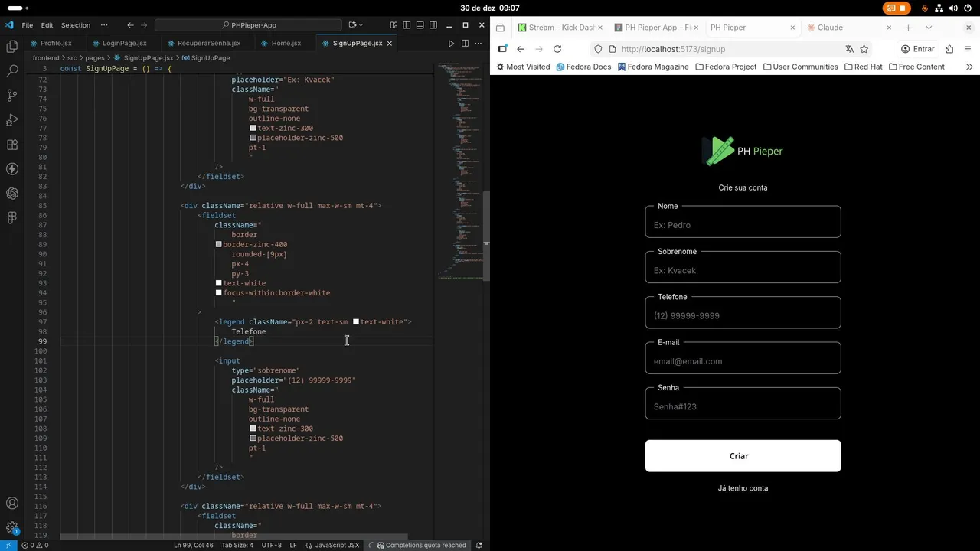Click the text-white color swatch on line 93

pyautogui.click(x=219, y=283)
